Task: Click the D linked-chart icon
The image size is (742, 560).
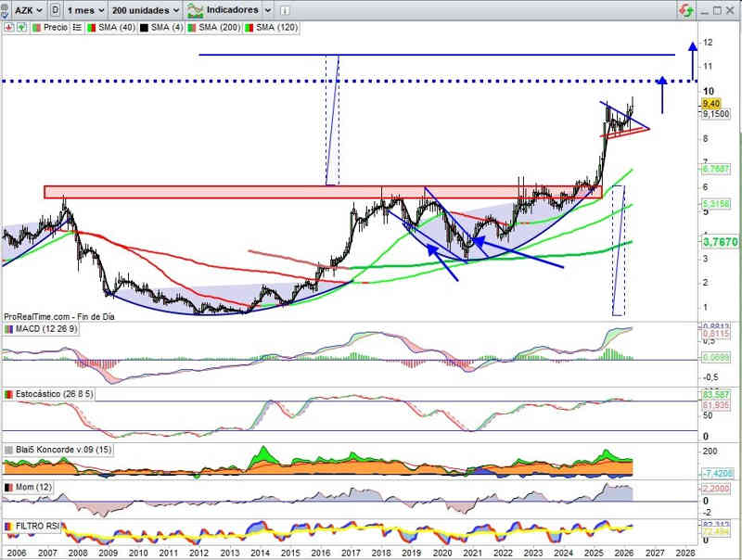Action: coord(56,9)
